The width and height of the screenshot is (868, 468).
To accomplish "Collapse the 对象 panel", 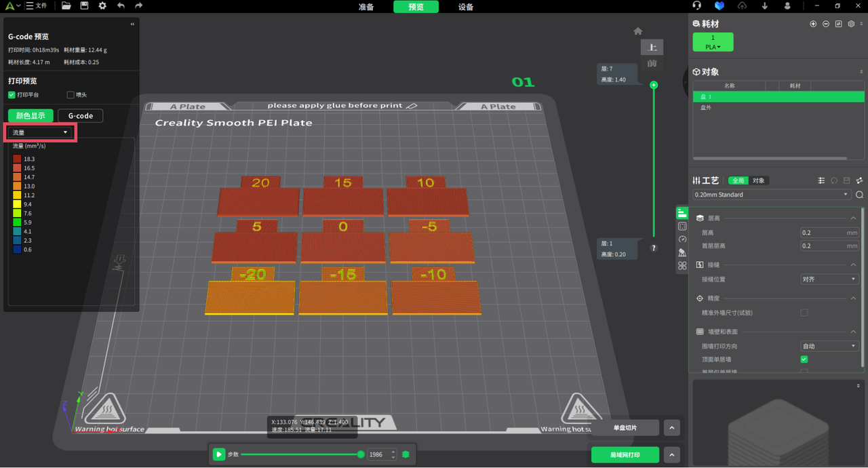I will pos(862,72).
